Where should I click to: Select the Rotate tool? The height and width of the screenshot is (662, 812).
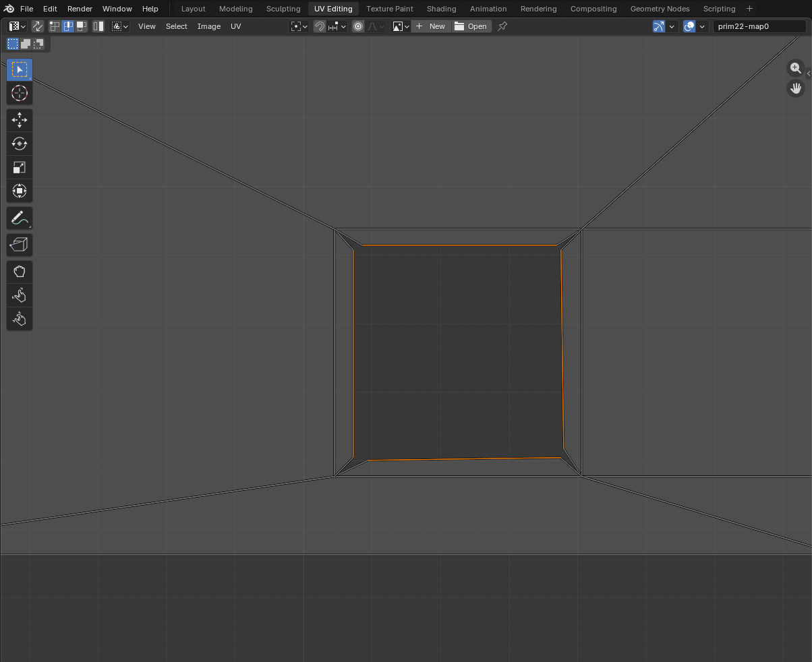coord(19,144)
